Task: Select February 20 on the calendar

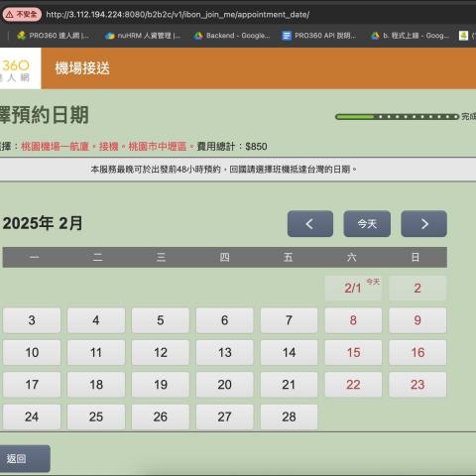Action: click(224, 385)
